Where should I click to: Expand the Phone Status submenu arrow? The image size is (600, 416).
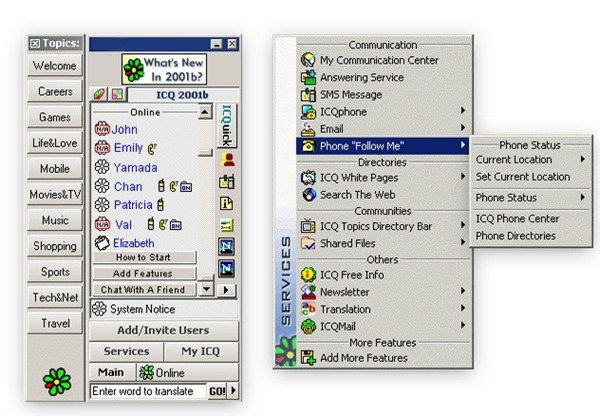click(x=582, y=197)
